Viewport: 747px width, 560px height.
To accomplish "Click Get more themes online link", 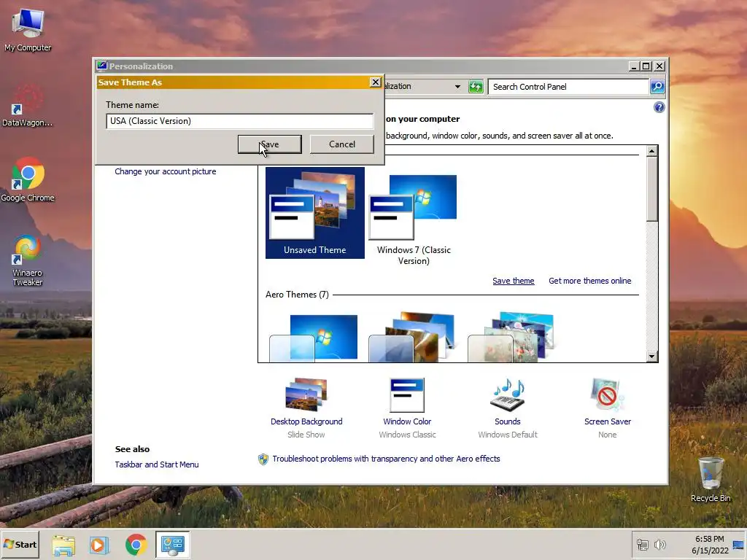I will (x=589, y=281).
